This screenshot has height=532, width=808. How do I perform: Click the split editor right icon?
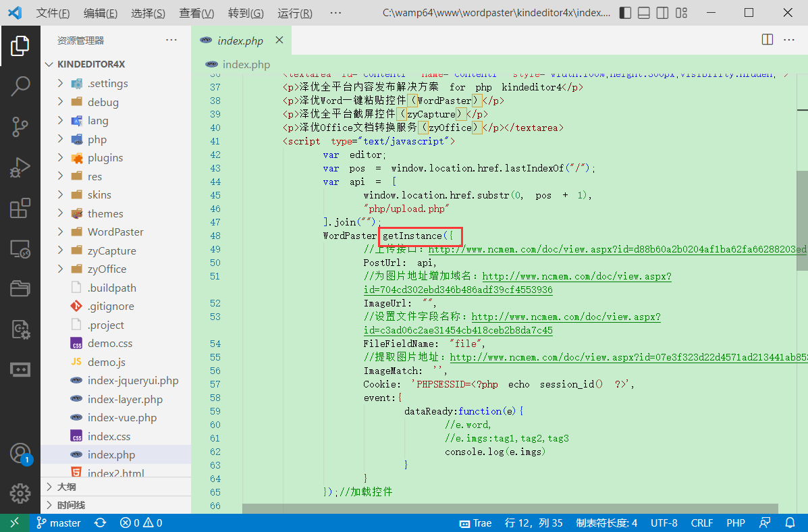pyautogui.click(x=767, y=40)
